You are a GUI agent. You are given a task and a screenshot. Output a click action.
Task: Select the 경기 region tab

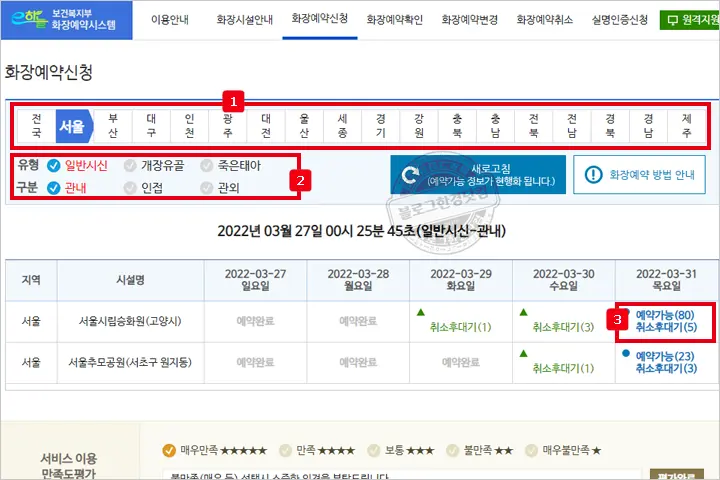(381, 126)
